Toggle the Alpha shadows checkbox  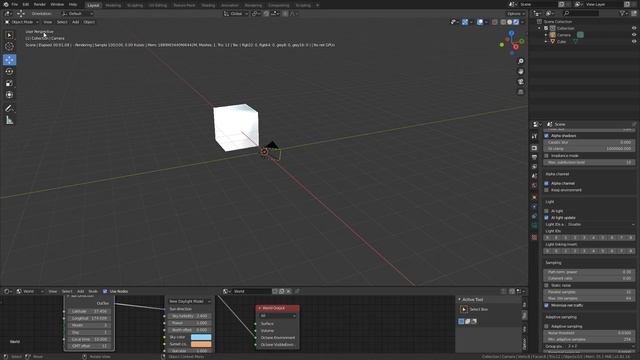tap(547, 136)
